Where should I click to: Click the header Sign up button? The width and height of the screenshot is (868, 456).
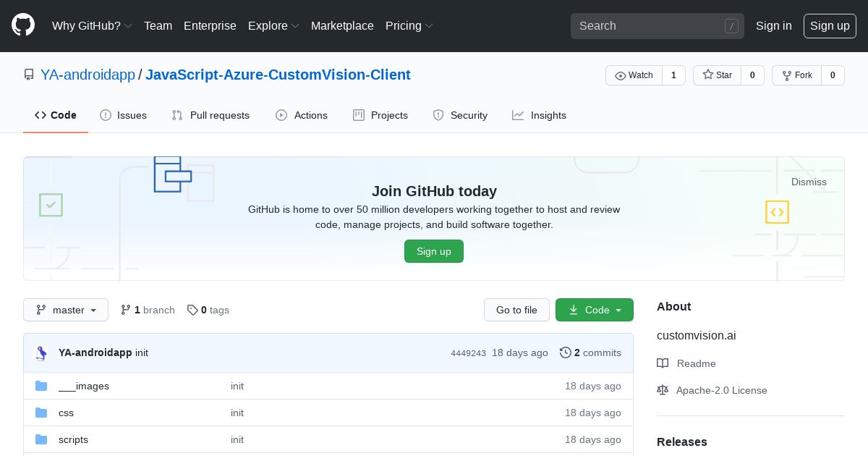click(830, 25)
